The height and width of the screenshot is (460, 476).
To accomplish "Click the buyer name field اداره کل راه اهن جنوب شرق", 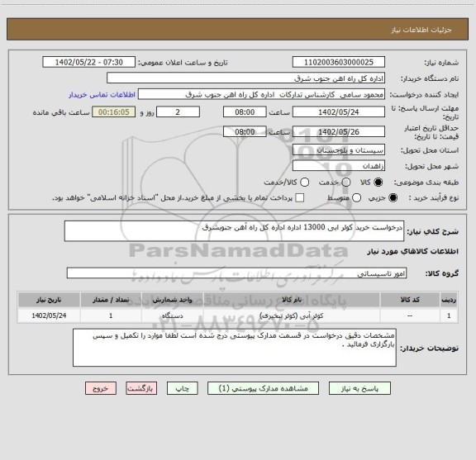I will click(x=245, y=78).
